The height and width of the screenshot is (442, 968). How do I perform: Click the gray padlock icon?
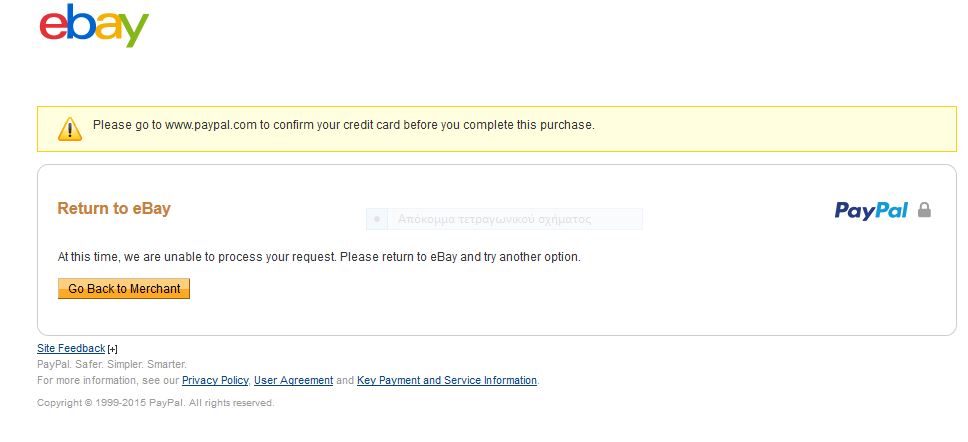924,210
